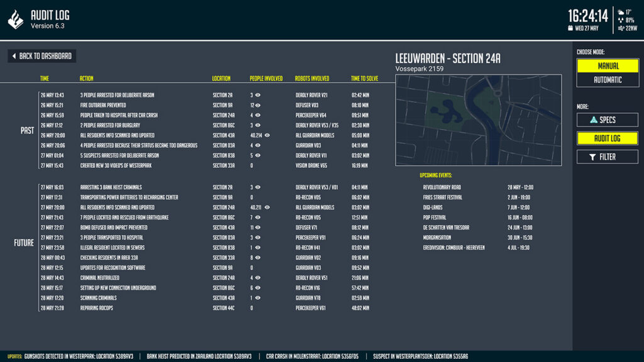Expand the FUTURE events section
This screenshot has width=644, height=362.
coord(23,241)
